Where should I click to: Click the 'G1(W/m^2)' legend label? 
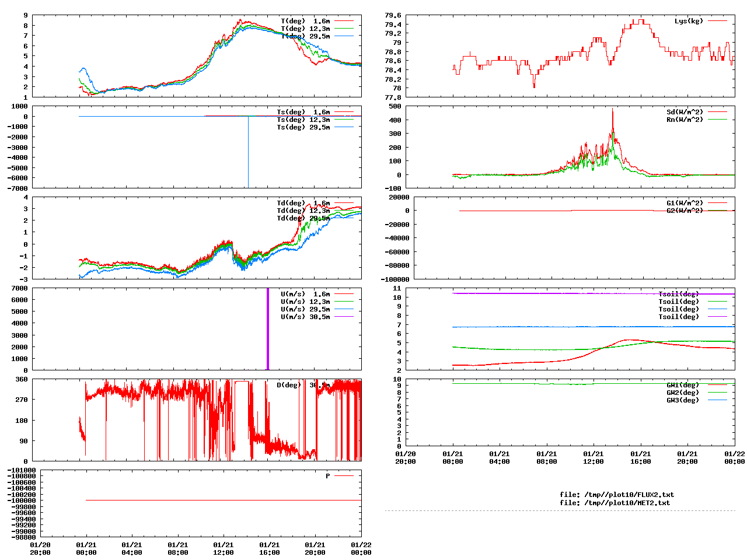(x=685, y=203)
